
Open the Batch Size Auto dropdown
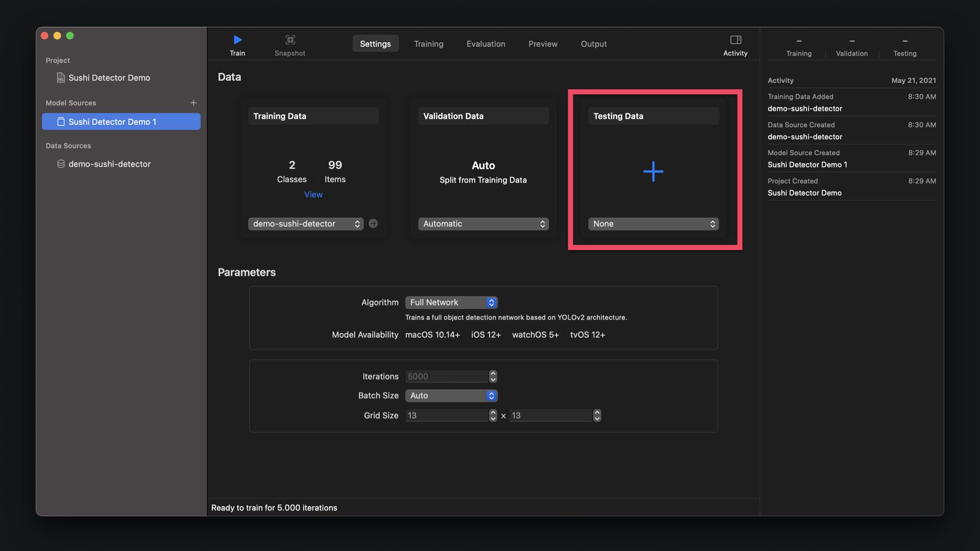(451, 395)
